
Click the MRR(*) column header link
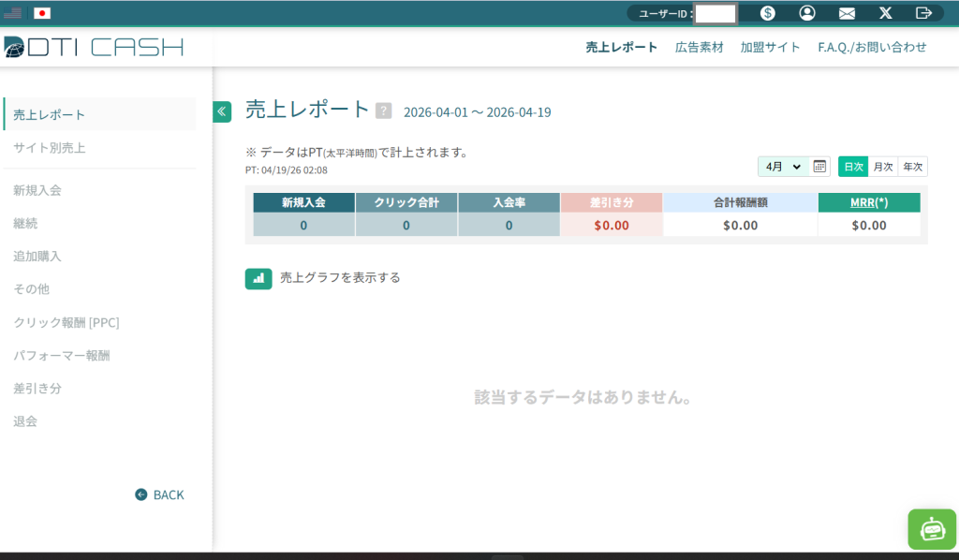pos(868,202)
